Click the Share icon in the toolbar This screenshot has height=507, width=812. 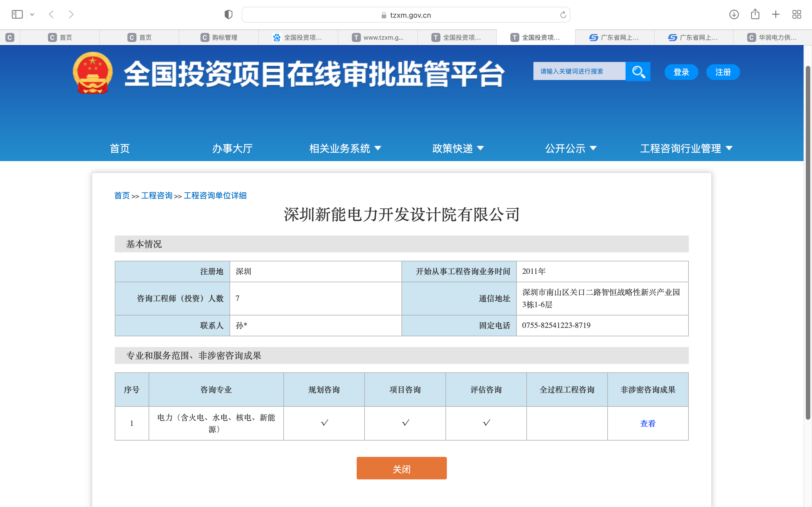(755, 14)
